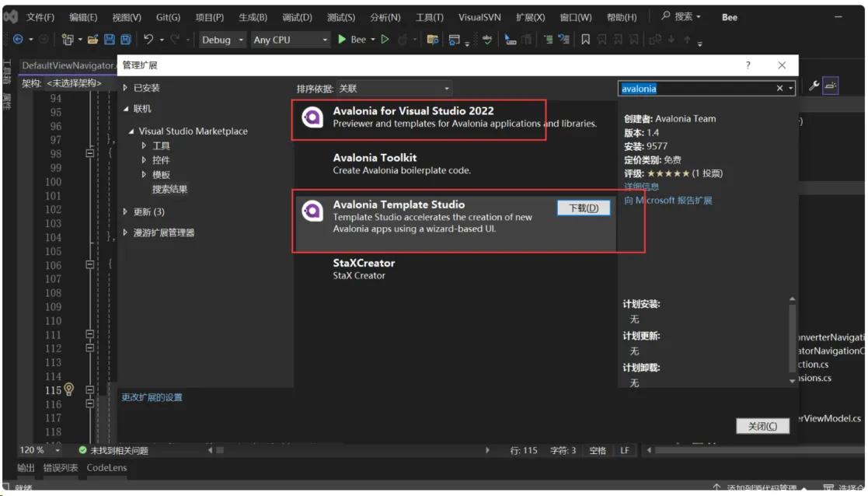Clear the avalonia search text with X
The image size is (868, 496).
779,89
